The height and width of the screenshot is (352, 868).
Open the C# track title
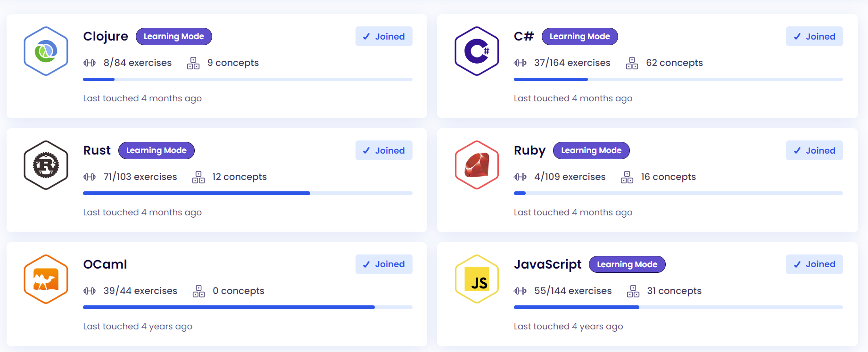pyautogui.click(x=524, y=36)
